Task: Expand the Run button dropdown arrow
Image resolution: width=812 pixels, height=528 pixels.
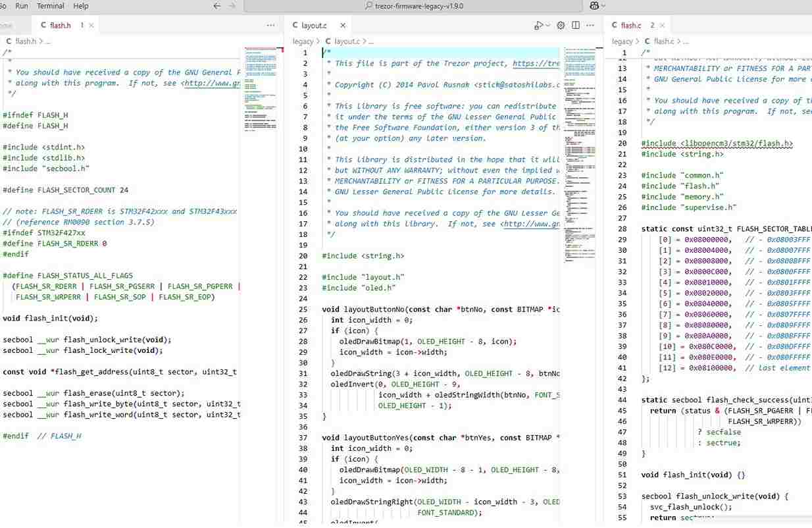Action: [547, 26]
